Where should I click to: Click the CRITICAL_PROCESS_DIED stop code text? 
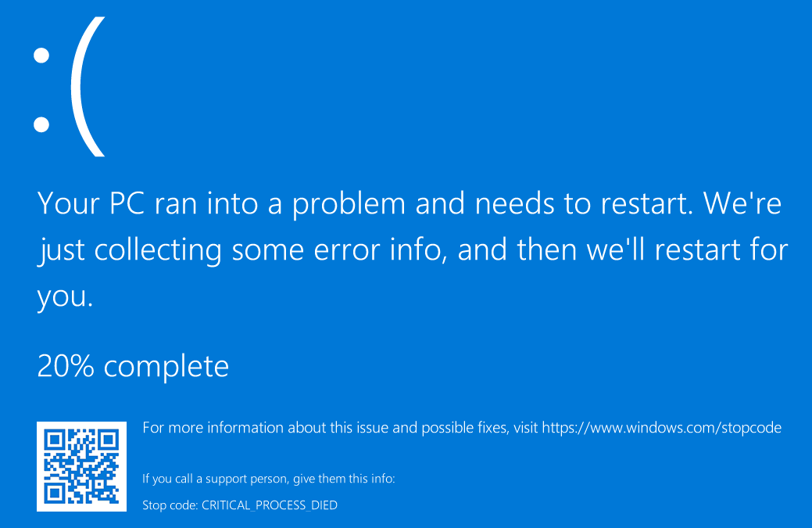[x=270, y=505]
